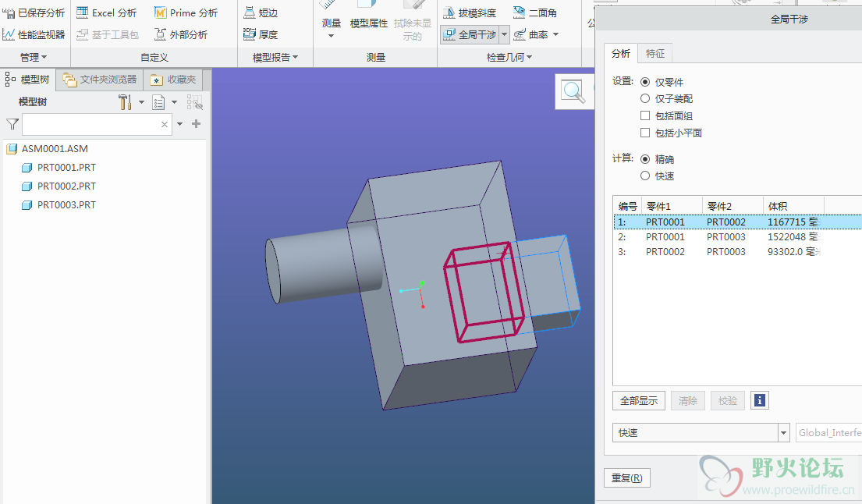Click Part 2 (零件2) column header
This screenshot has height=504, width=862.
(733, 206)
